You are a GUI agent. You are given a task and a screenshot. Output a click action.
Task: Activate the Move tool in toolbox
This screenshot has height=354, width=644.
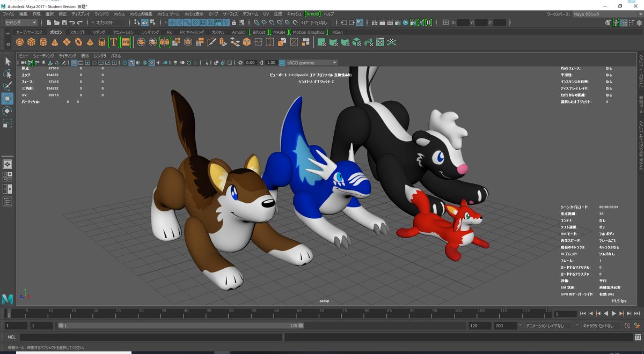click(x=8, y=98)
